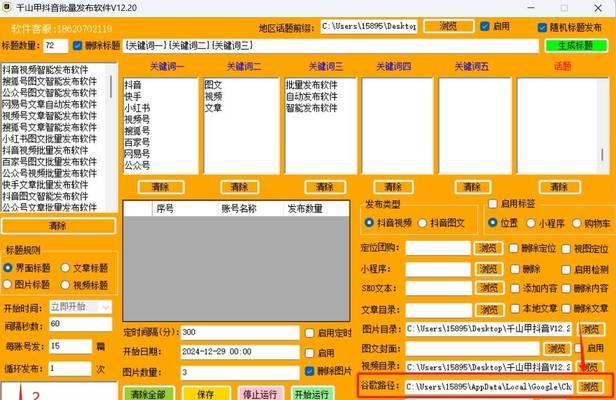Check the 删除内容 option
616x400 pixels.
pos(566,288)
